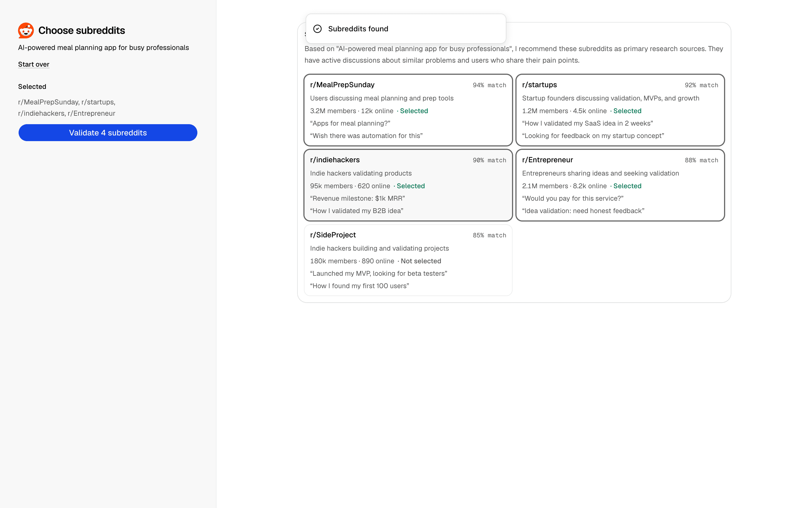Click "Indie hackers validating products" description
812x508 pixels.
click(361, 173)
